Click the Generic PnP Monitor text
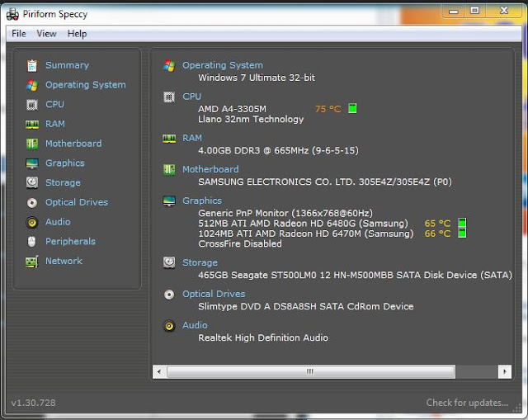The height and width of the screenshot is (420, 528). (243, 213)
